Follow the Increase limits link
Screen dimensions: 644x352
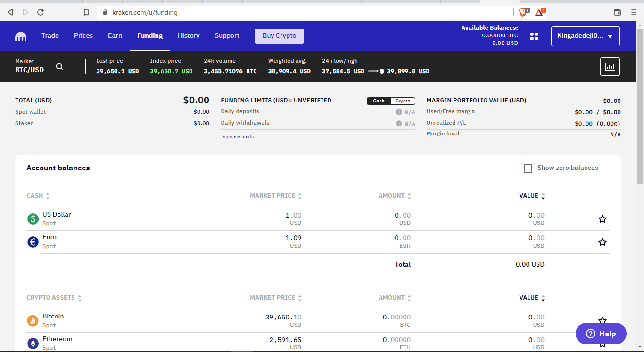point(237,137)
